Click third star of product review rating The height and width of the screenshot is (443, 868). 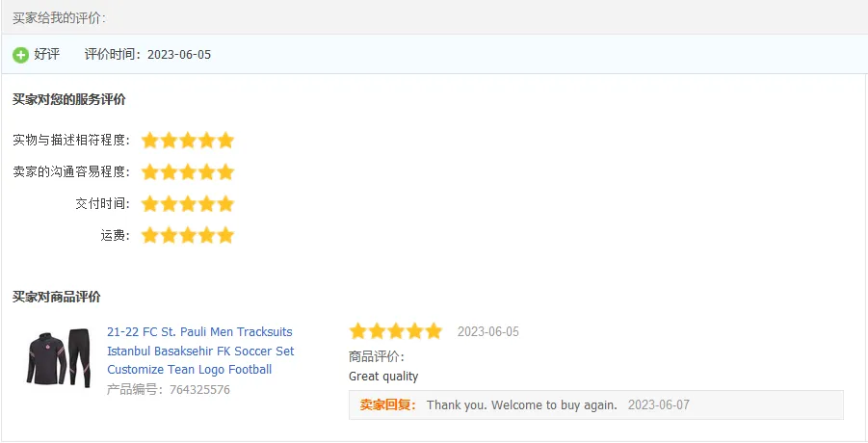tap(396, 332)
